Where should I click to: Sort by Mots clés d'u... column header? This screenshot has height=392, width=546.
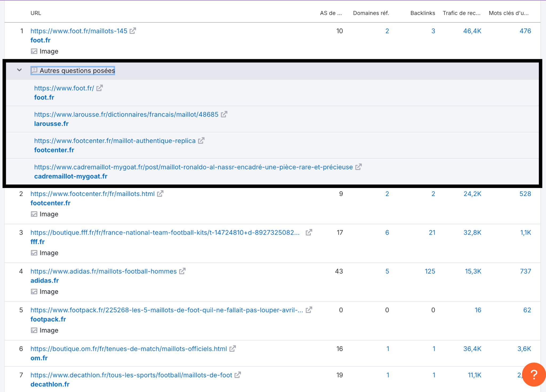[x=509, y=13]
